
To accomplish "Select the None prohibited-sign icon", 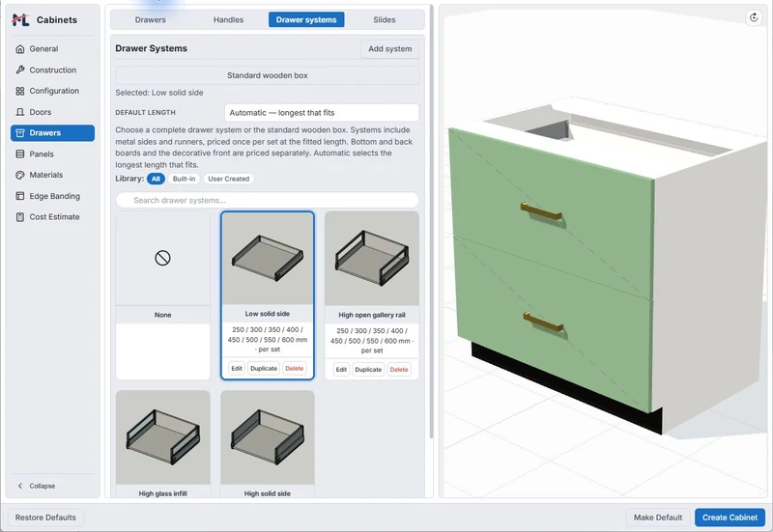I will tap(162, 258).
